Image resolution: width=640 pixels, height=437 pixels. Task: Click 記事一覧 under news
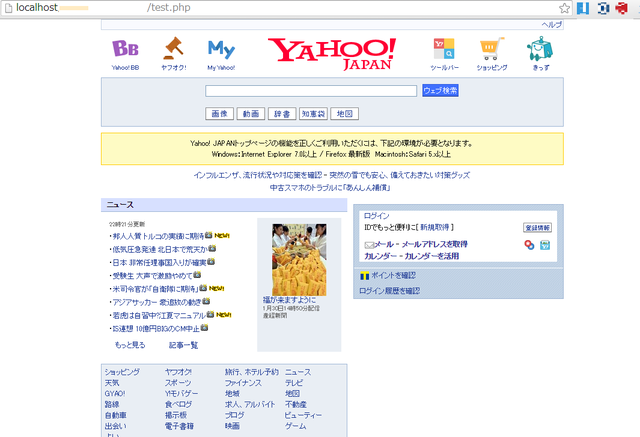point(183,345)
